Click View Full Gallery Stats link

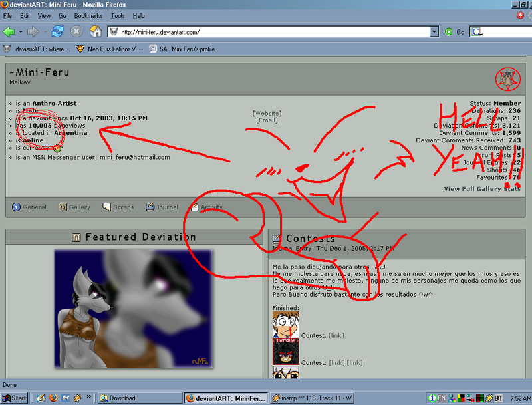click(482, 189)
